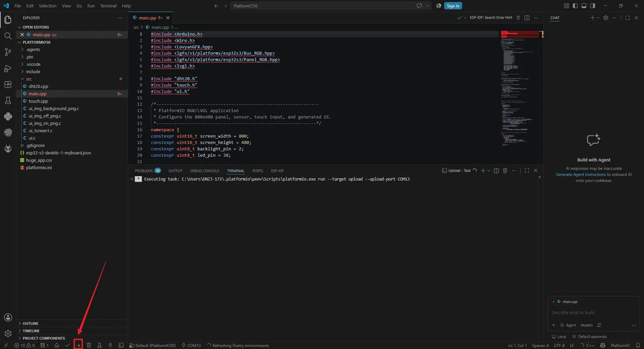Screen dimensions: 644x349
Task: Open chat settings gear icon
Action: 606,18
